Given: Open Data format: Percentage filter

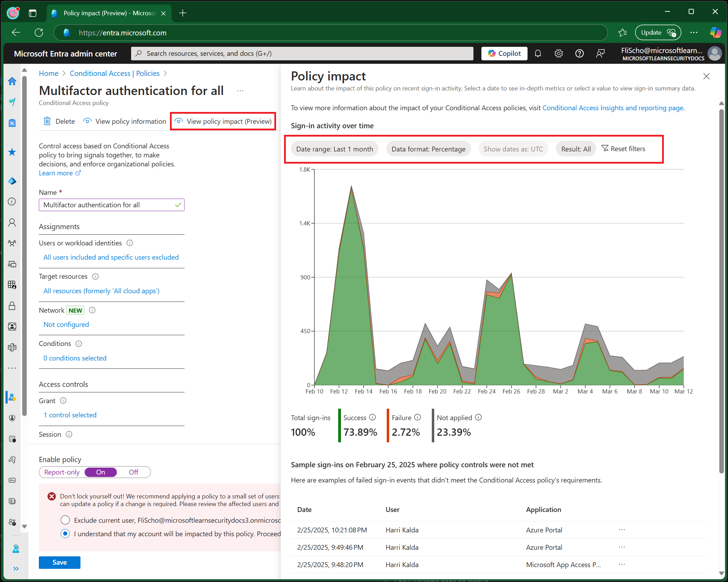Looking at the screenshot, I should (428, 149).
